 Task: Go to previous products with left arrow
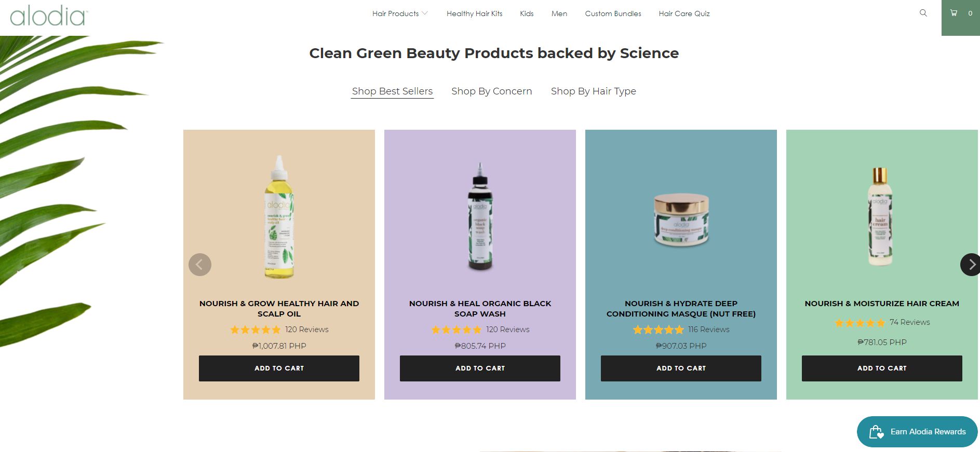pyautogui.click(x=200, y=265)
